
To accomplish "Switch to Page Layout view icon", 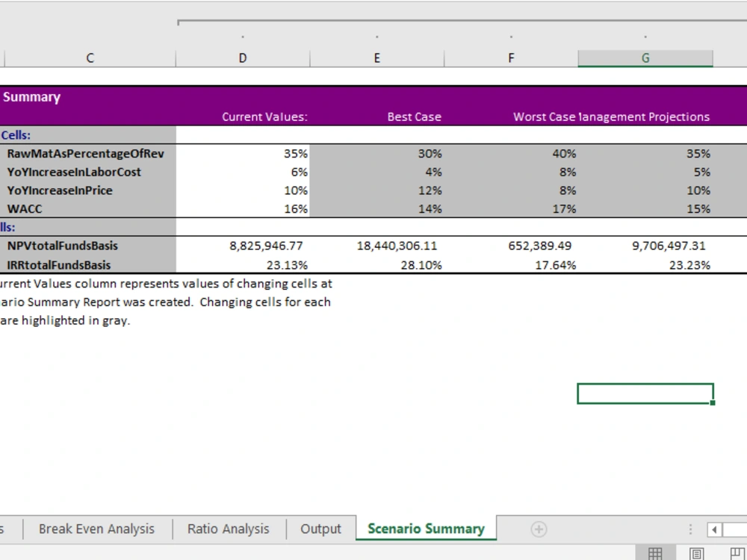I will tap(696, 553).
